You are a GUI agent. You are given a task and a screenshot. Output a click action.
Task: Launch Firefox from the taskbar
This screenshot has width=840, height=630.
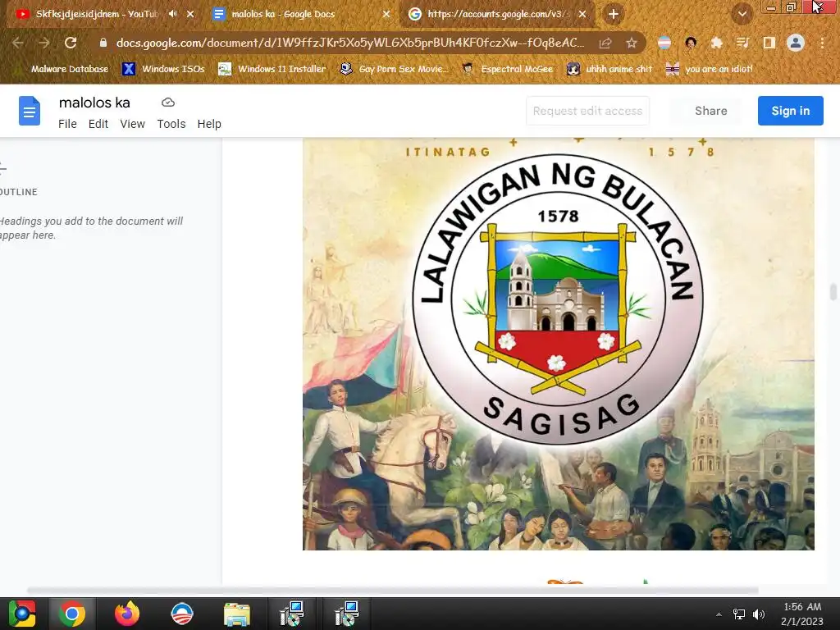(127, 614)
